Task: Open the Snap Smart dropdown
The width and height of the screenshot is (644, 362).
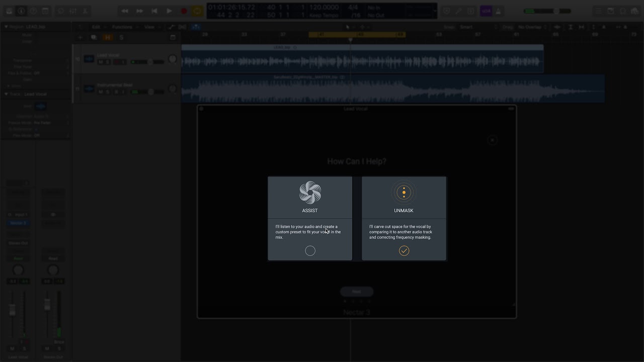Action: point(477,27)
